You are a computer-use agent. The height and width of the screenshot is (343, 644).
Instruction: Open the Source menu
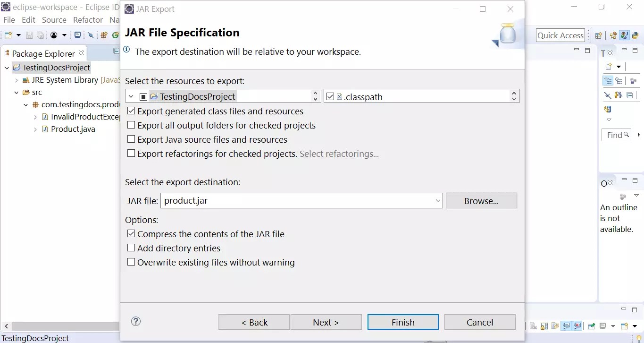(54, 20)
